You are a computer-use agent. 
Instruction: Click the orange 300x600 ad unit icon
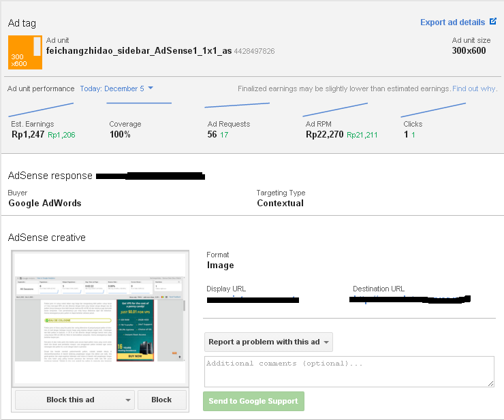point(25,52)
